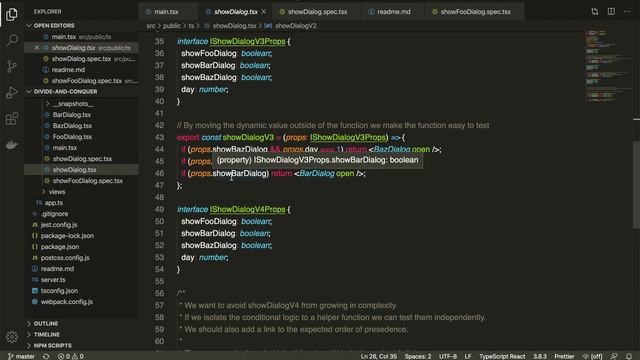The image size is (640, 360).
Task: Click line number 46 in gutter
Action: pyautogui.click(x=159, y=173)
